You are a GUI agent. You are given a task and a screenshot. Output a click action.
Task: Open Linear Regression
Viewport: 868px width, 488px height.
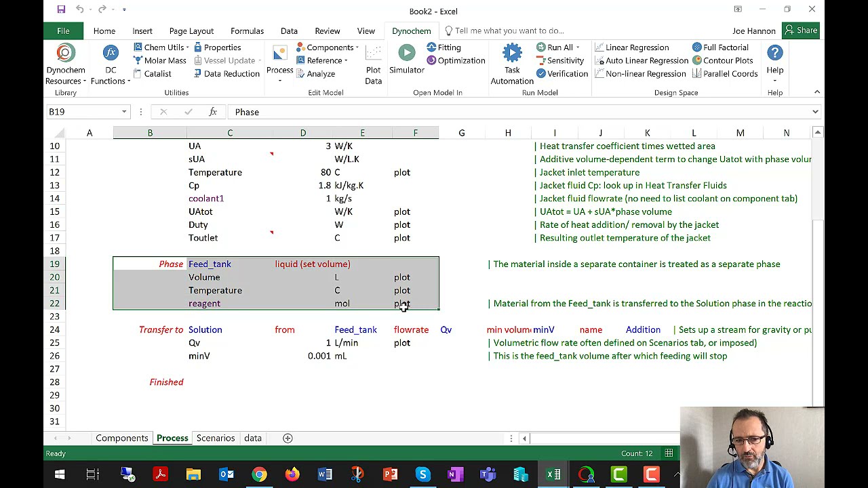coord(632,47)
